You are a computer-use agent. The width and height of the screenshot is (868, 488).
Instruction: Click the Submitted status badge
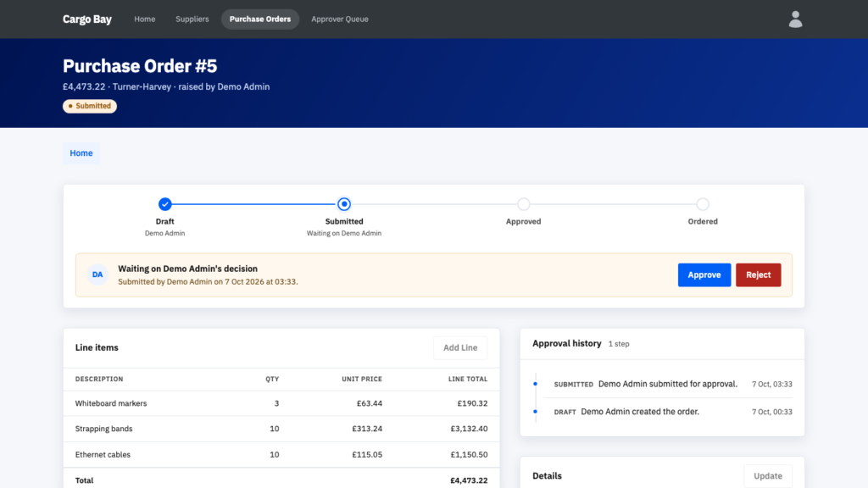pyautogui.click(x=90, y=106)
